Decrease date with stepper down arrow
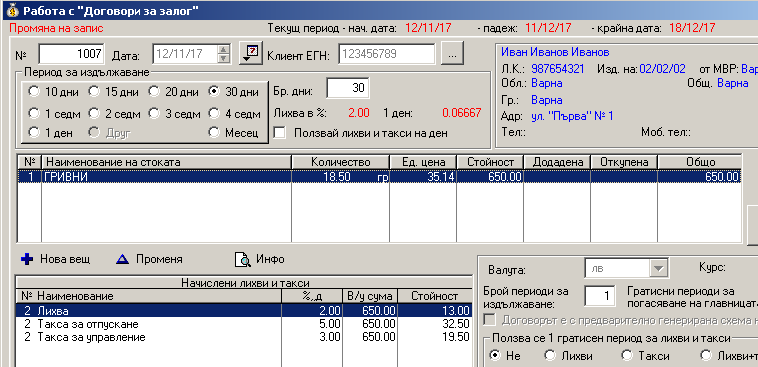Image resolution: width=758 pixels, height=367 pixels. (x=223, y=58)
